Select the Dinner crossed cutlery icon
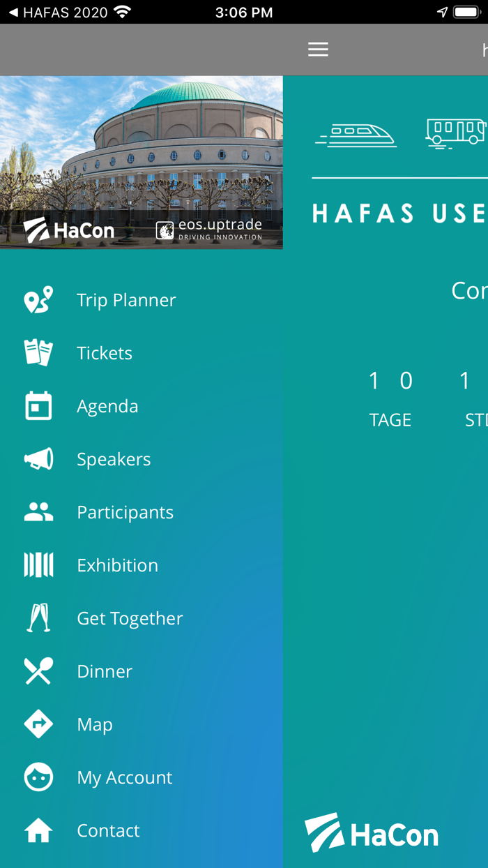The image size is (488, 868). click(x=38, y=671)
